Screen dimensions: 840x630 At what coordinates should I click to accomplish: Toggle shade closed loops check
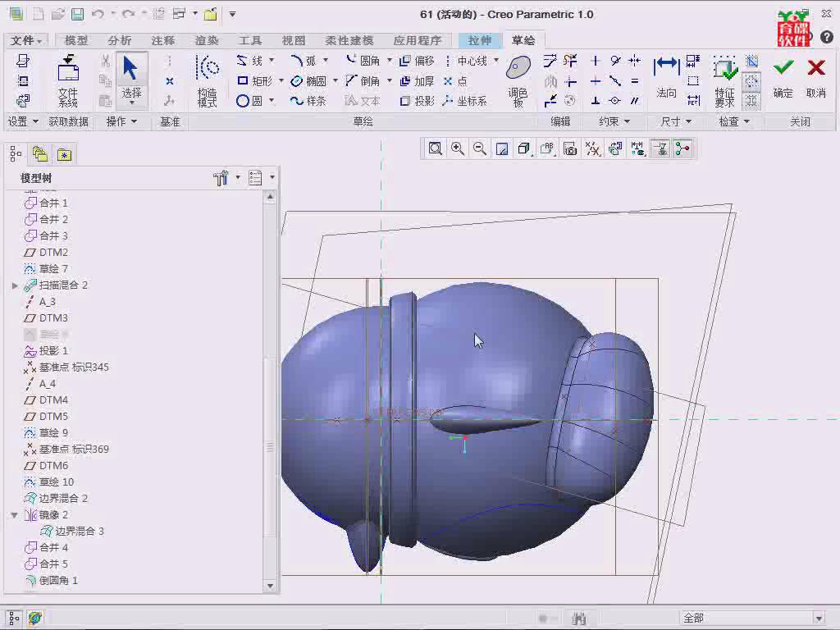(x=751, y=101)
